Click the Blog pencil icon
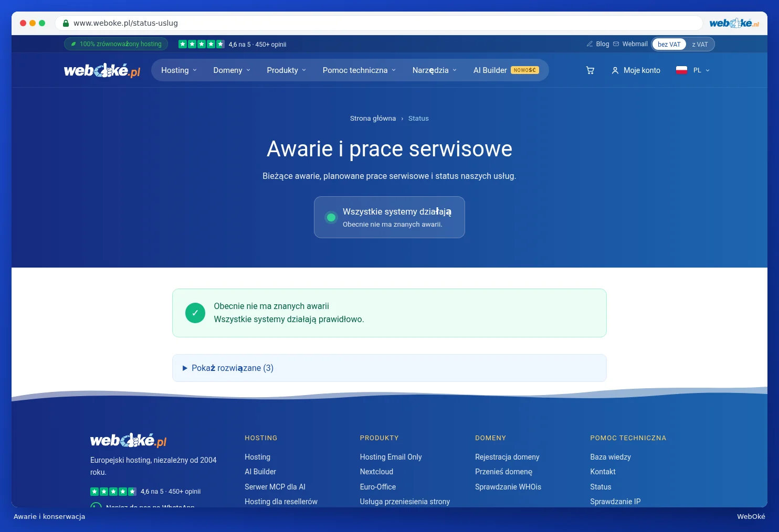 point(589,44)
